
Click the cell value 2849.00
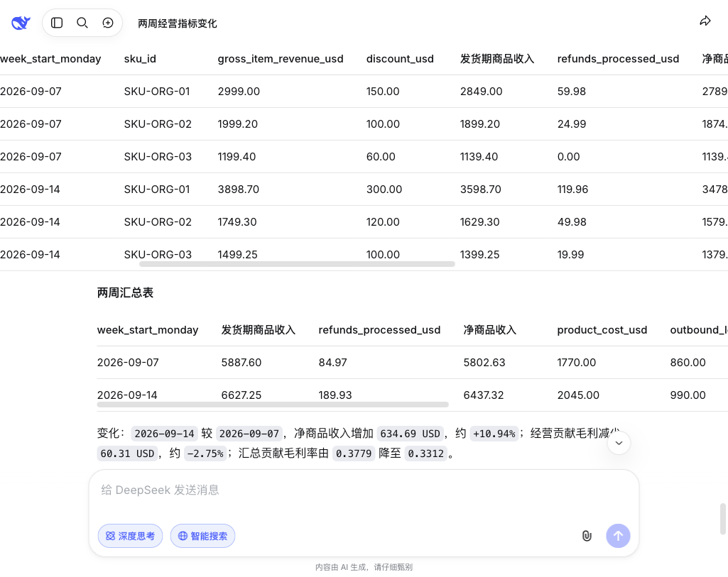(x=481, y=92)
